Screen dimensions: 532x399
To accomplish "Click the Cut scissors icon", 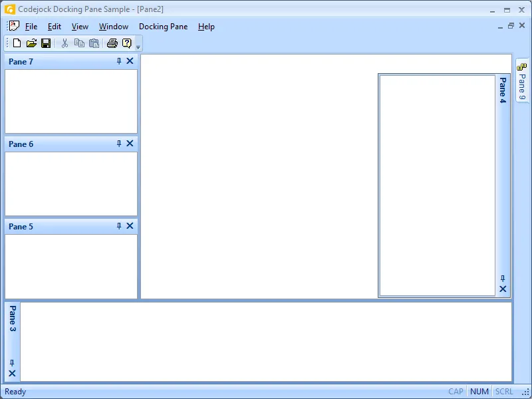I will coord(65,43).
